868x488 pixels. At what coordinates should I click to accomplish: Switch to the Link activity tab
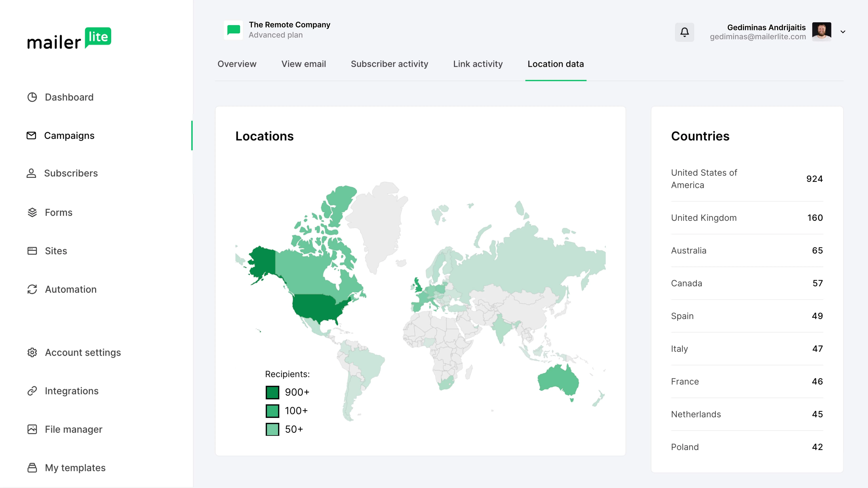(x=477, y=64)
